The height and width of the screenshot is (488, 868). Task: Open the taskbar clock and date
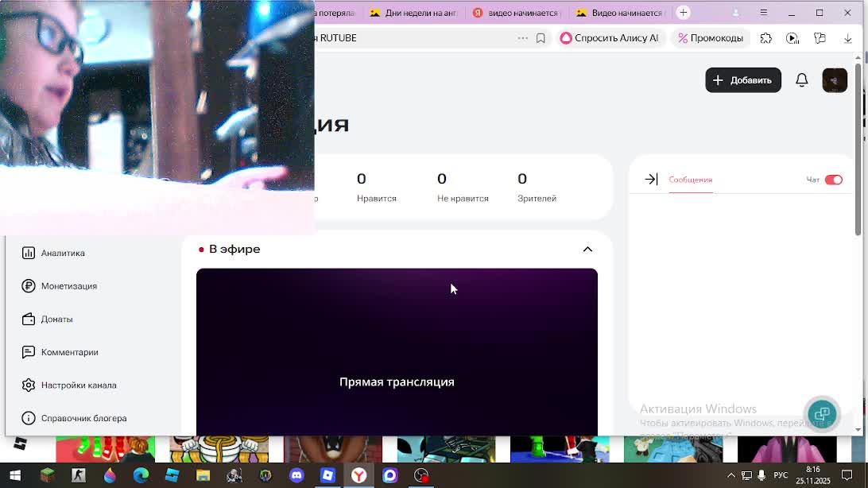813,475
